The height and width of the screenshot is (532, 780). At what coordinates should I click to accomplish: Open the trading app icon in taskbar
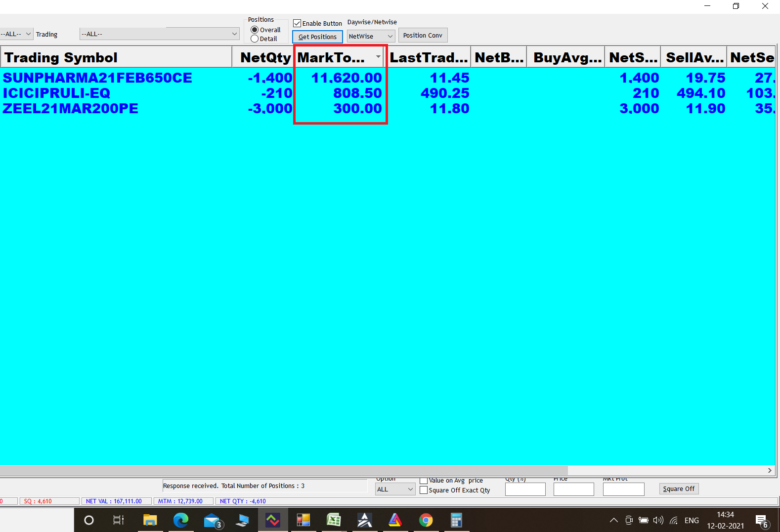pos(272,520)
